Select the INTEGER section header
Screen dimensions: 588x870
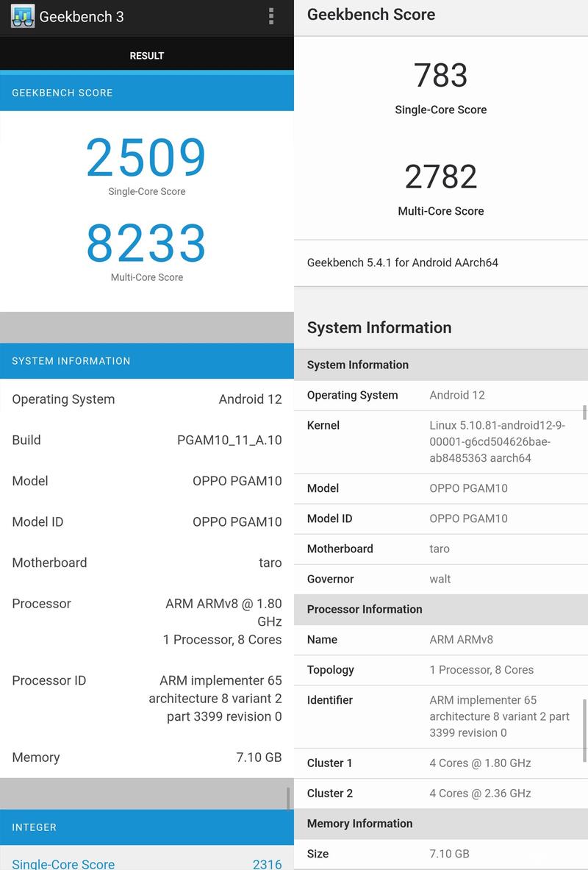147,827
